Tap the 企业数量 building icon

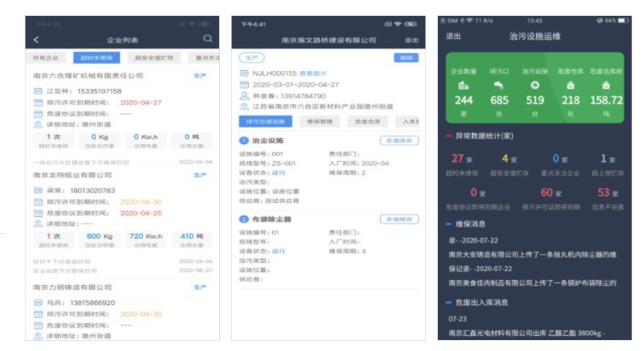pos(464,85)
